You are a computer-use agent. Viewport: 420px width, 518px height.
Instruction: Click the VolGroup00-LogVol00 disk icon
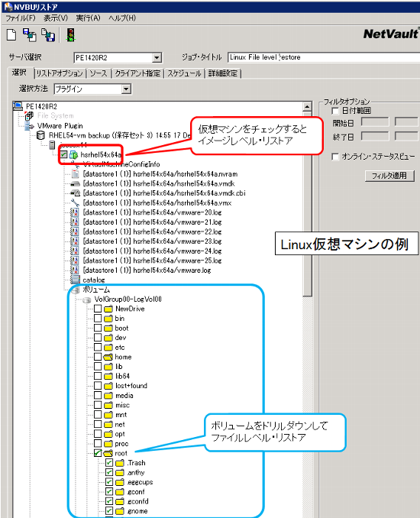coord(87,299)
